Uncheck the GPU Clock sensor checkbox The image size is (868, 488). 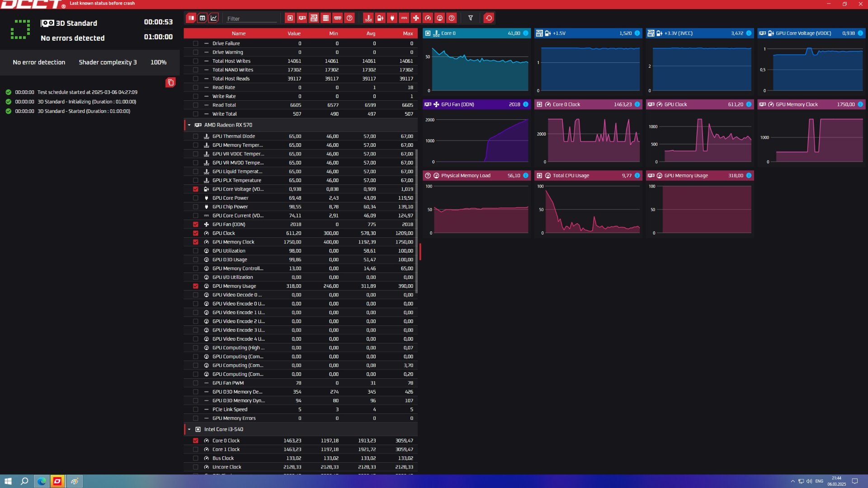[196, 233]
